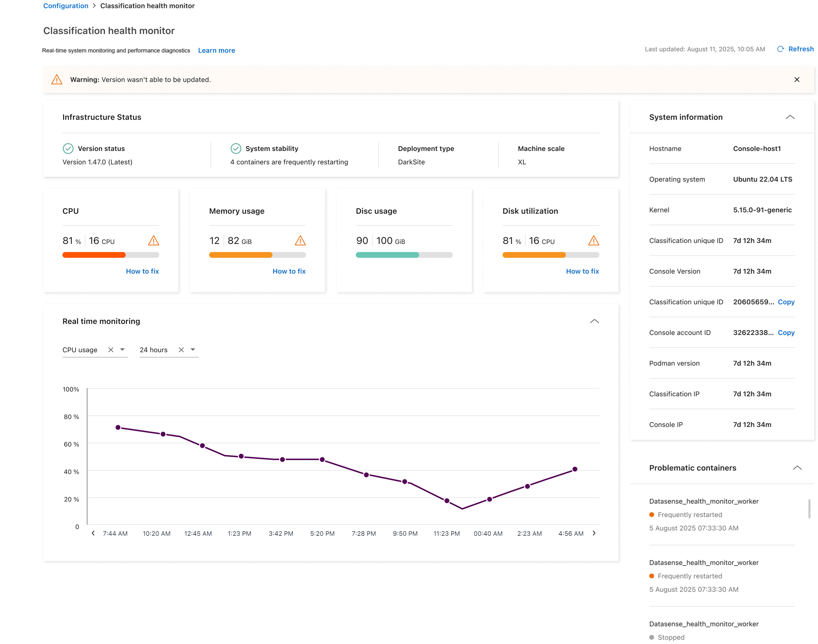Click the System stability check icon
The height and width of the screenshot is (644, 818).
236,148
